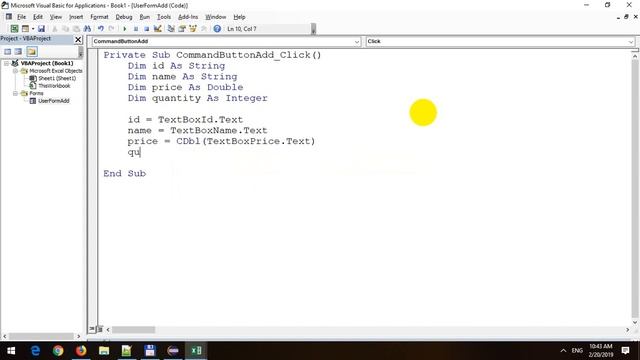Toggle Design Mode with the ruler-triangle icon
Viewport: 640px width, 360px height.
pyautogui.click(x=158, y=29)
